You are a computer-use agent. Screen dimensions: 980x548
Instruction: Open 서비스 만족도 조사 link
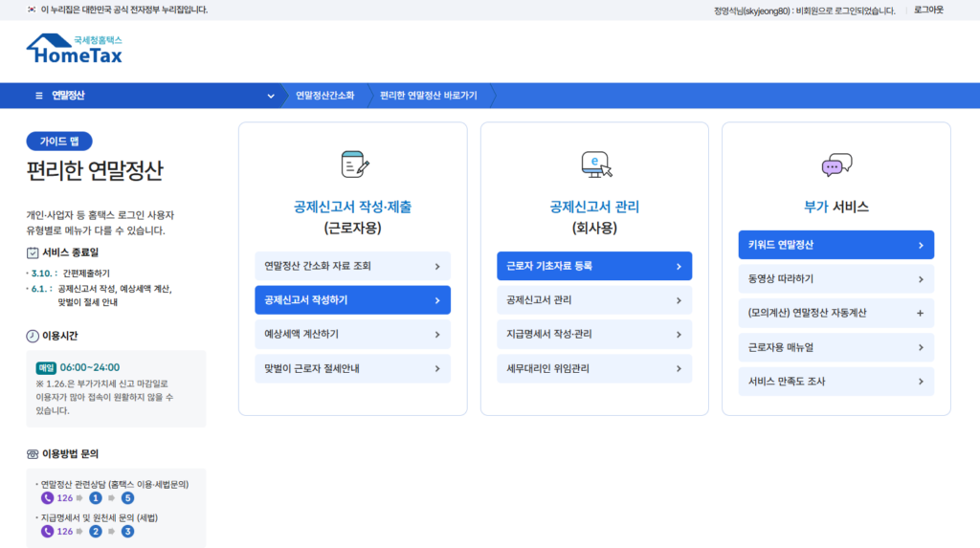coord(835,382)
